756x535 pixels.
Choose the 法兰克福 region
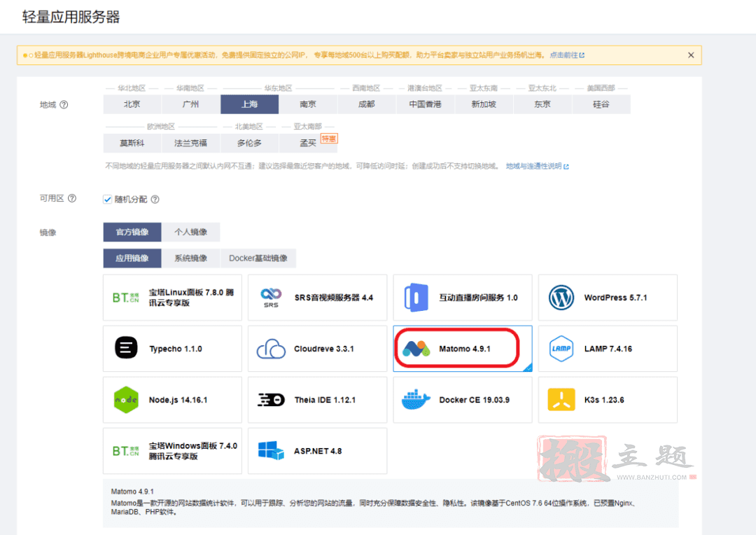pos(191,143)
